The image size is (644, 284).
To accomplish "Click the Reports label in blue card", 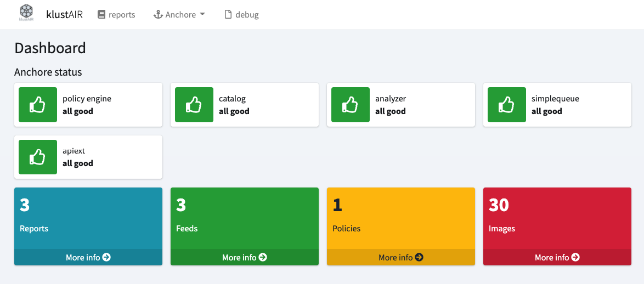I will pos(34,229).
